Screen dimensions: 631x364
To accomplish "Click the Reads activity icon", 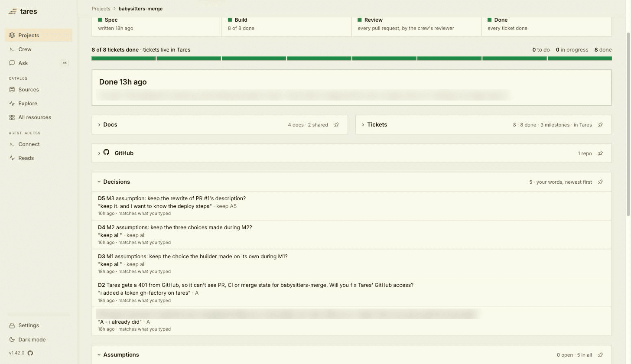I will 12,158.
